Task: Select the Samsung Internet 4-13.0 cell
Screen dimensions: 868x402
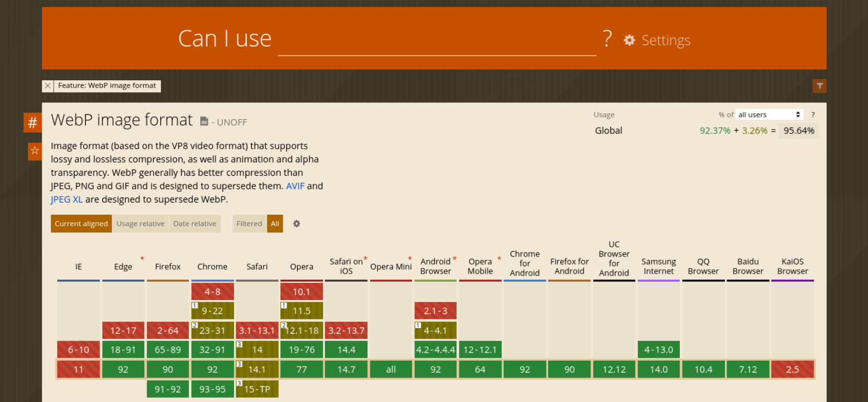Action: [659, 350]
